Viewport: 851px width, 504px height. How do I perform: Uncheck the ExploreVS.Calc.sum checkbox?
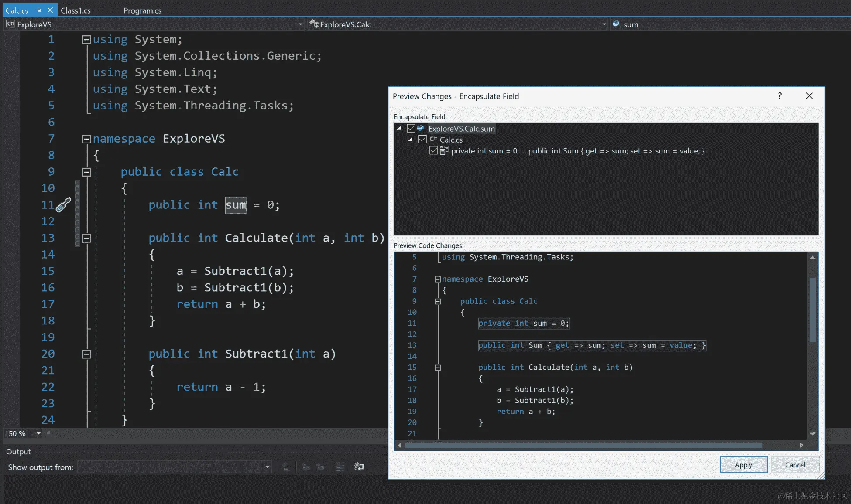pos(411,129)
